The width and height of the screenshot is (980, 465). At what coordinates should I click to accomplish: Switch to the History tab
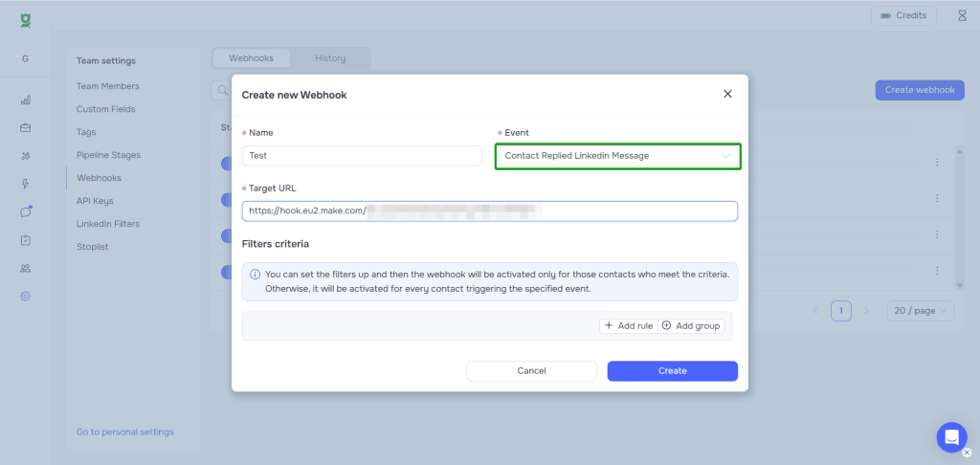(x=330, y=58)
